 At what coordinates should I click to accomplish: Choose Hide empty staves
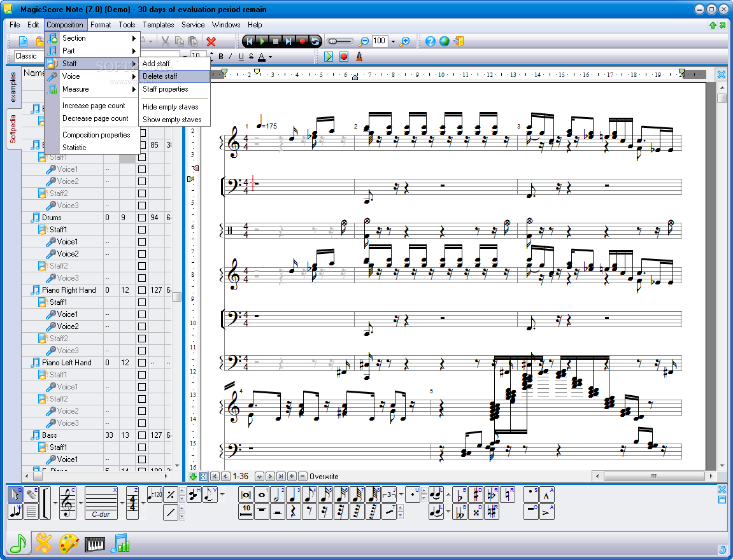pyautogui.click(x=175, y=107)
